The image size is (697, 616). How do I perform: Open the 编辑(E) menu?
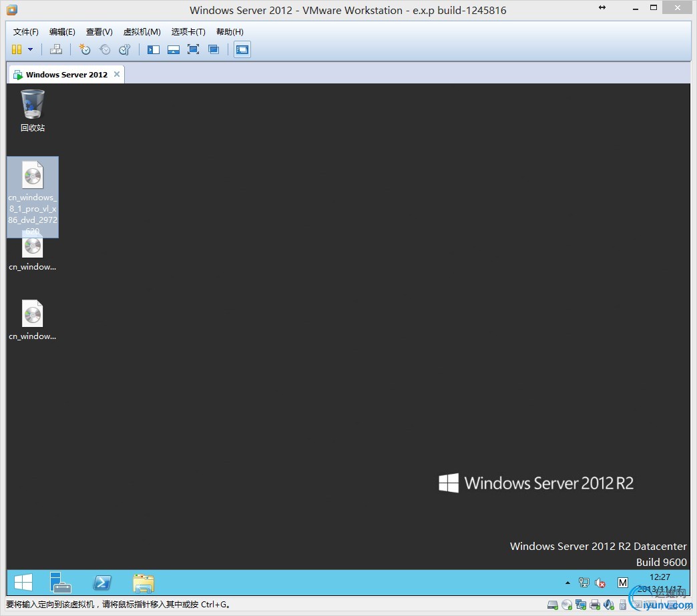tap(62, 31)
